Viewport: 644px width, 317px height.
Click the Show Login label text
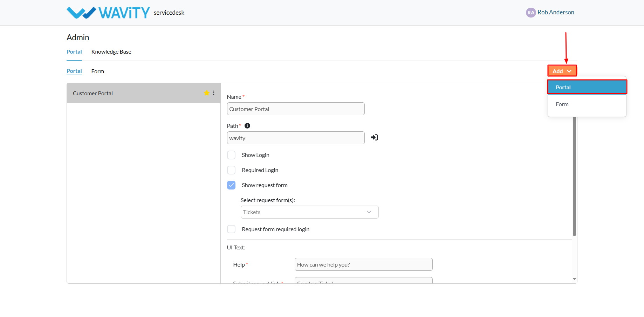[255, 155]
